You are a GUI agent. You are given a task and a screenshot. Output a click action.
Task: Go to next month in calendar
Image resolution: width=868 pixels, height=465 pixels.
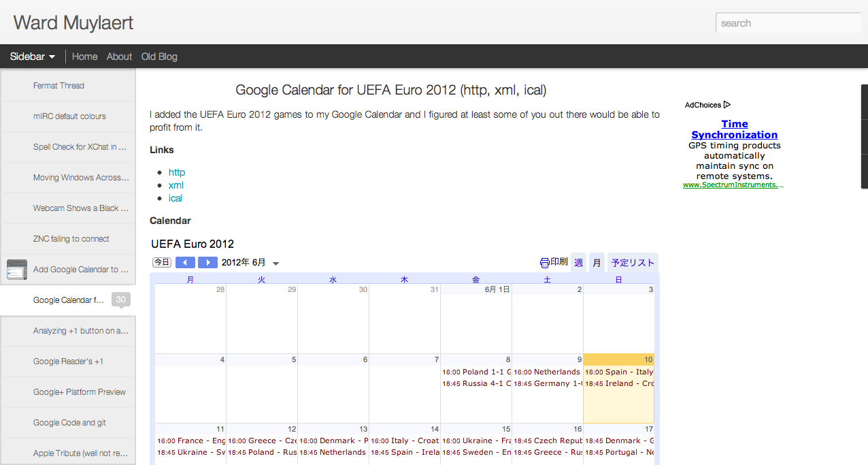tap(207, 263)
